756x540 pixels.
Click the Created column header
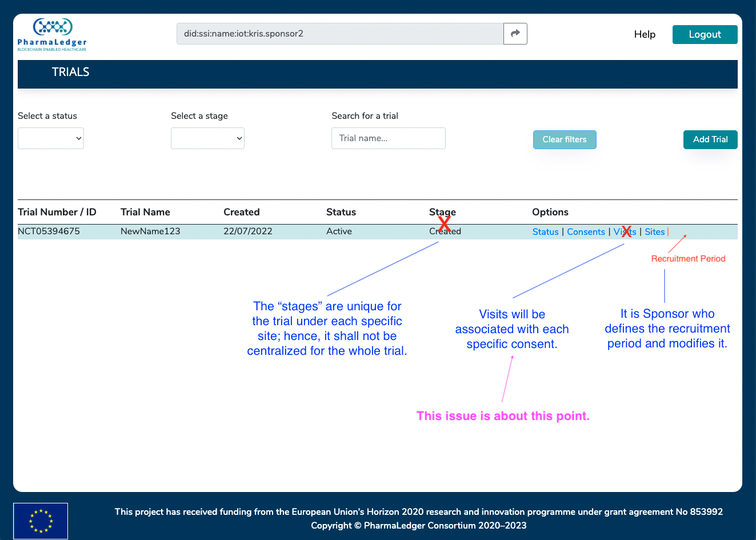pyautogui.click(x=242, y=211)
